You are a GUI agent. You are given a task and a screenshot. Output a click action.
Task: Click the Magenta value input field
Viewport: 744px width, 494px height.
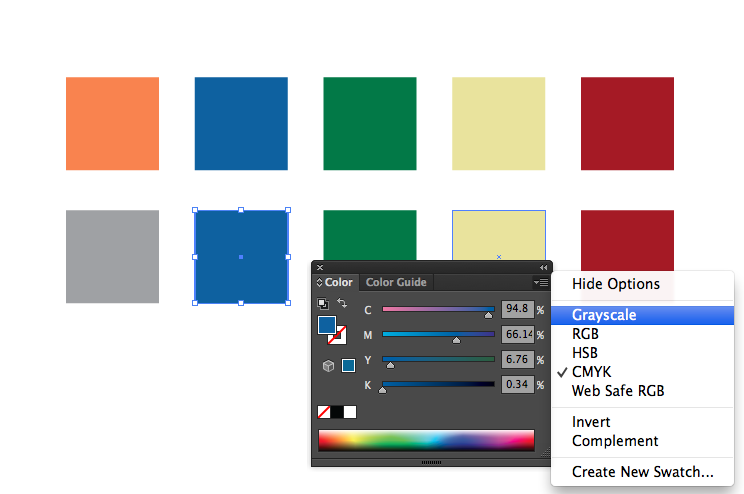517,334
